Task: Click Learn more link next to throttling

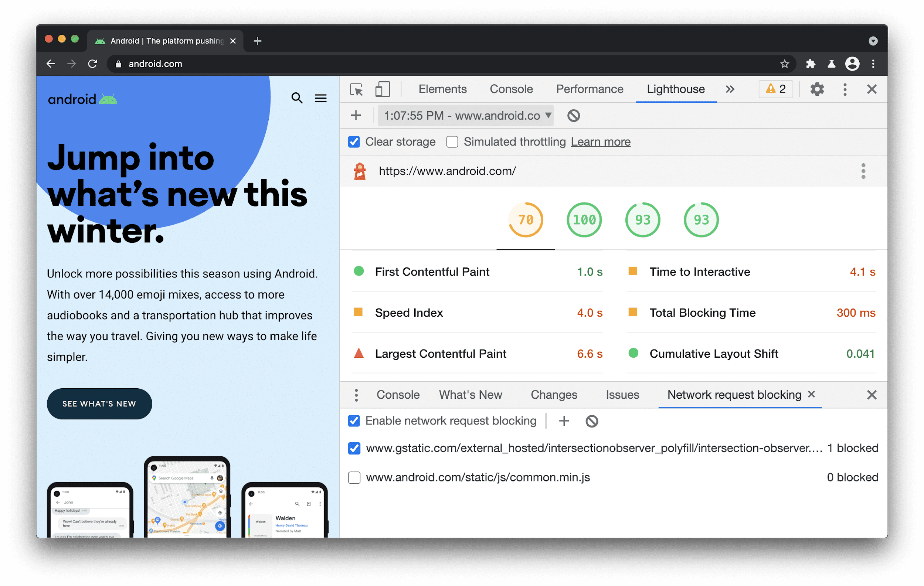Action: pyautogui.click(x=599, y=142)
